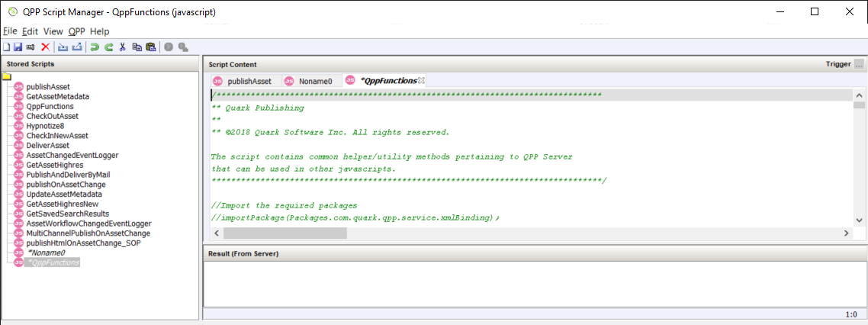Select UpdateAssetMetadata script
The image size is (868, 325).
click(x=63, y=195)
